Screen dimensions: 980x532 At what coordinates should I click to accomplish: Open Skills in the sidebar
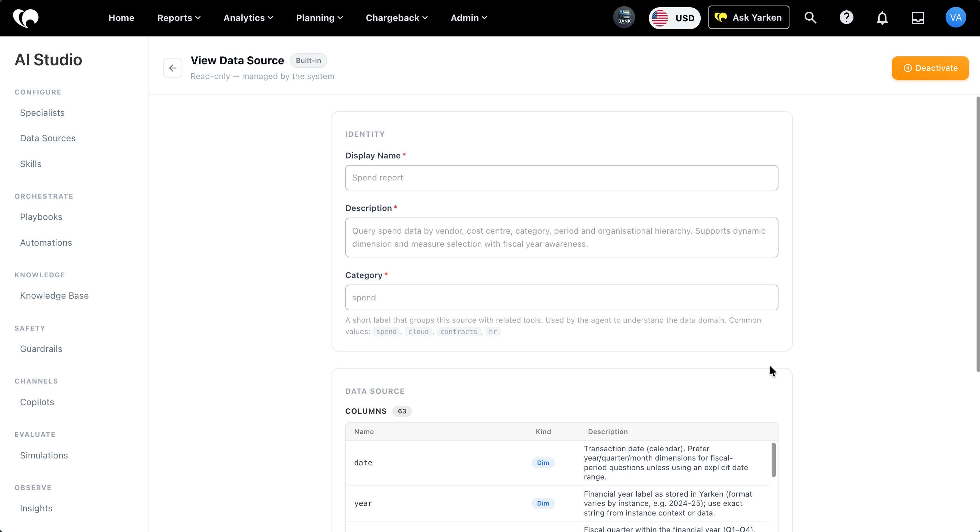(x=31, y=164)
